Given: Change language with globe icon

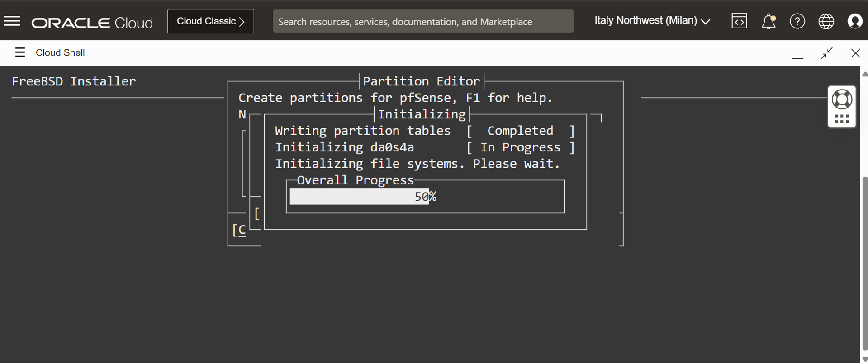Looking at the screenshot, I should (x=826, y=21).
